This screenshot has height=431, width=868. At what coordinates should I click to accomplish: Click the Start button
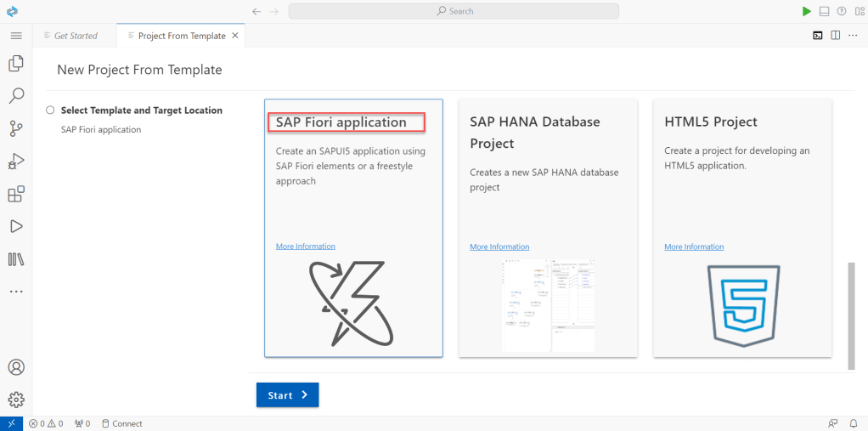coord(287,395)
